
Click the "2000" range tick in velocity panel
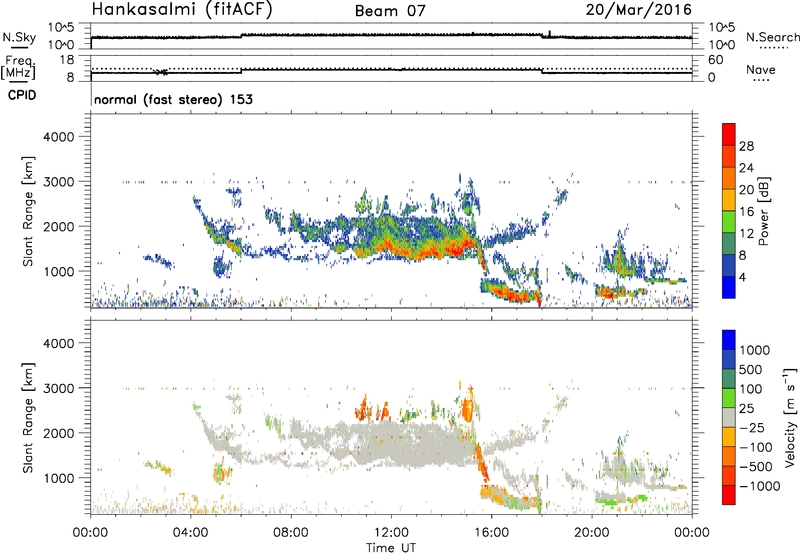tap(59, 433)
